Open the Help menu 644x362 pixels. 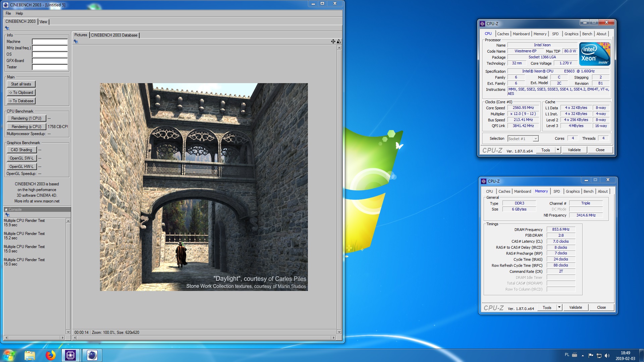[x=19, y=13]
